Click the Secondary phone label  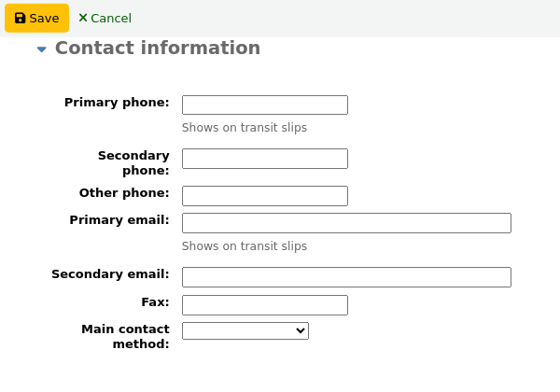[133, 163]
